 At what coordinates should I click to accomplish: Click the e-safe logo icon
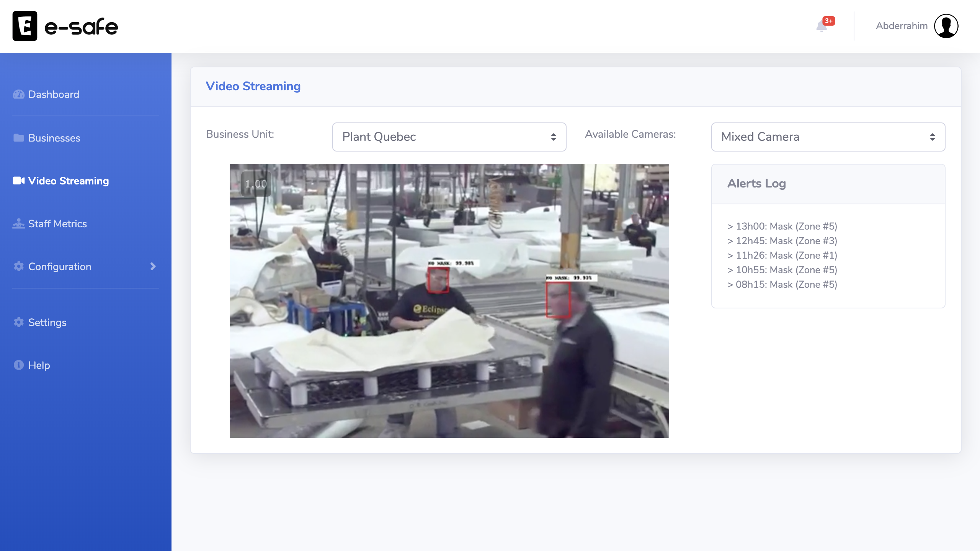point(25,26)
